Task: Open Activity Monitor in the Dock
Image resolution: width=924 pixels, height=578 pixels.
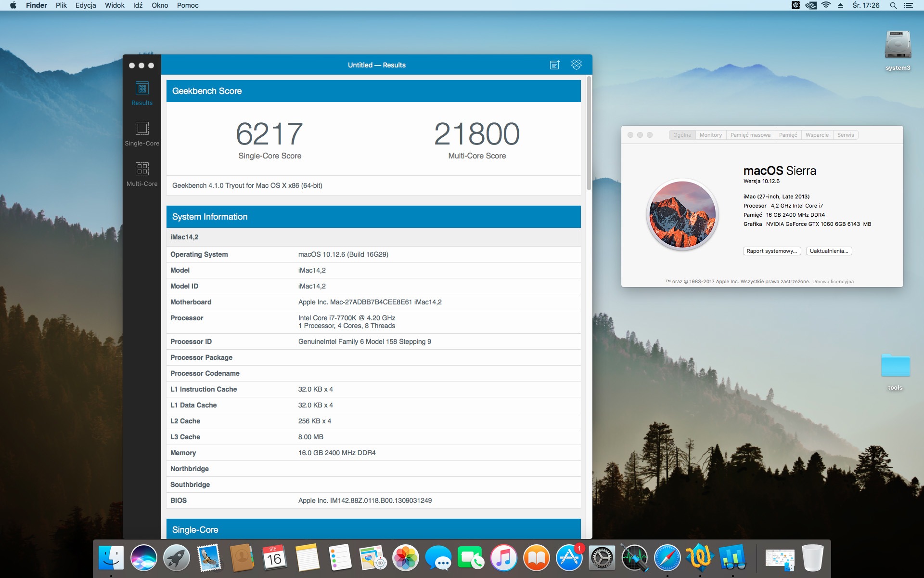Action: tap(634, 558)
